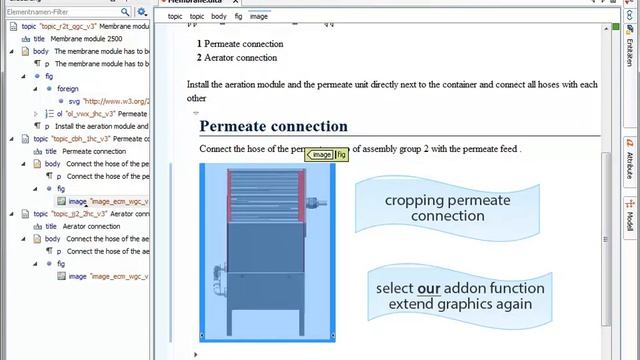Click the paragraph icon of 'The membrane module' p row

click(38, 63)
